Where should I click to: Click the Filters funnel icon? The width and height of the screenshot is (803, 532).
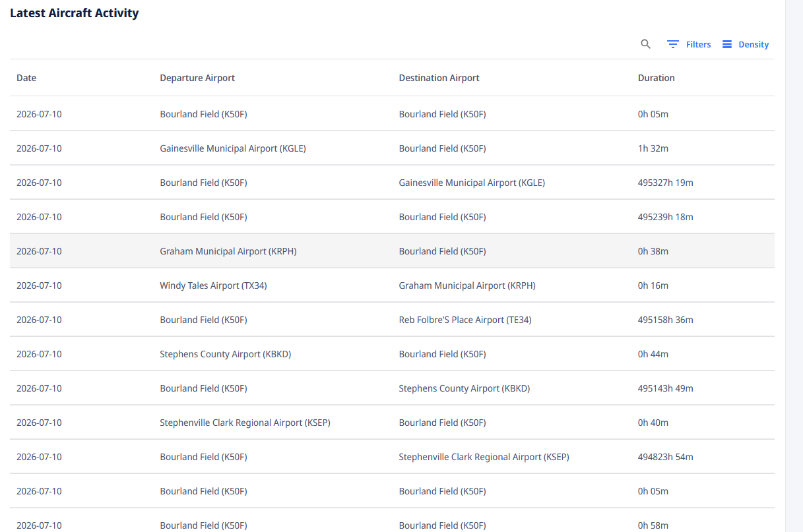(673, 44)
